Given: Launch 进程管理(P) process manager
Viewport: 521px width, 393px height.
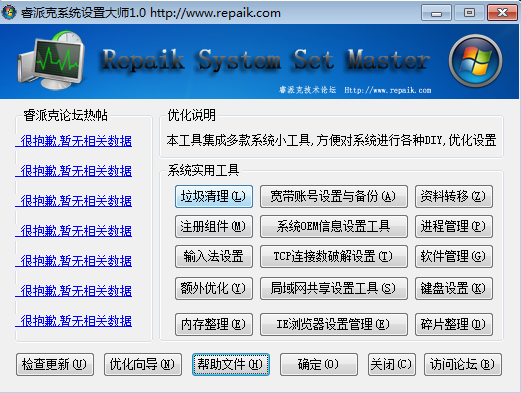Looking at the screenshot, I should point(454,227).
